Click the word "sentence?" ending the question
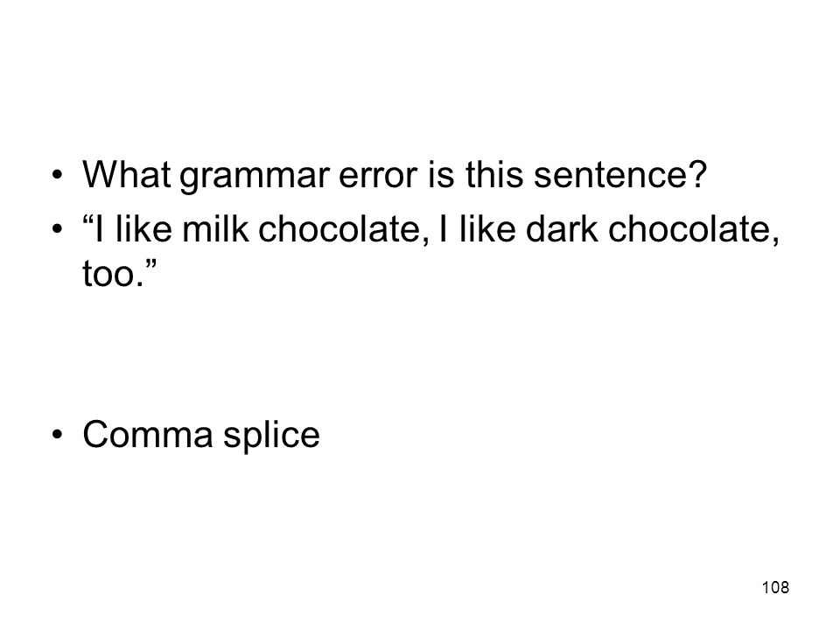 coord(620,175)
